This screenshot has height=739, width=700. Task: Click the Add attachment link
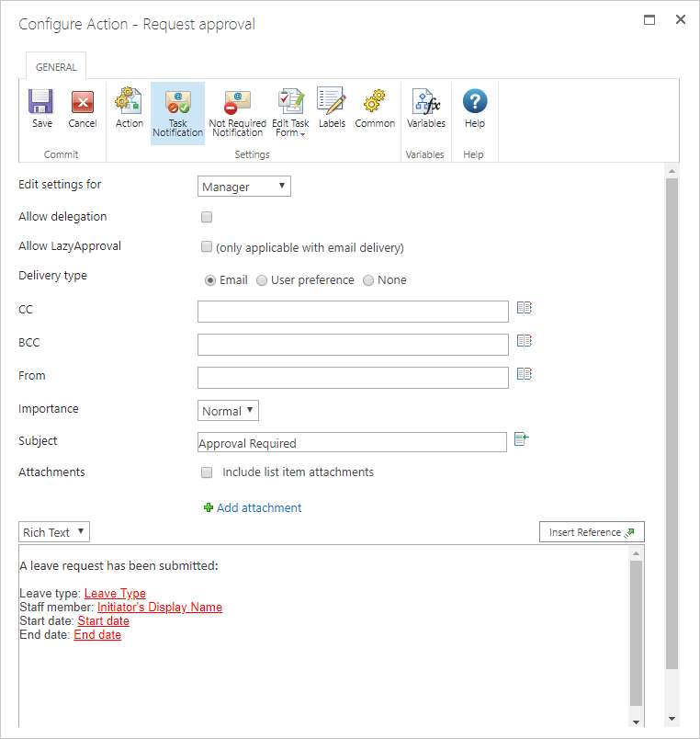(x=259, y=507)
